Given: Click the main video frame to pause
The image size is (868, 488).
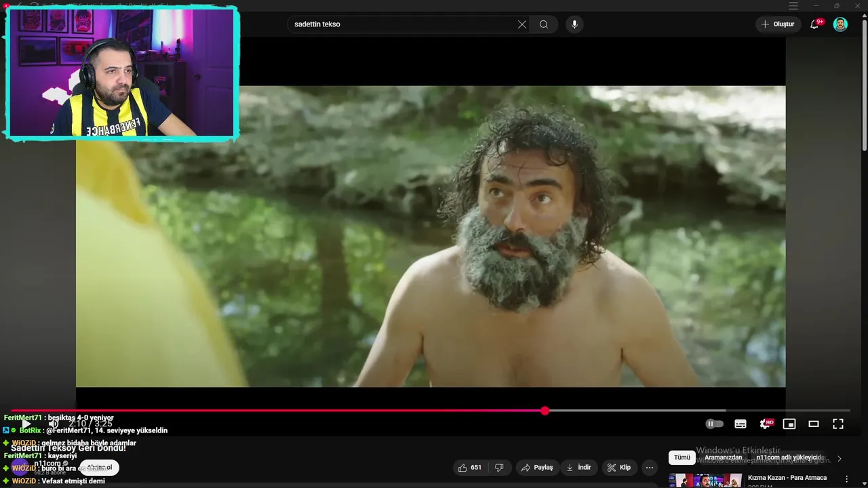Looking at the screenshot, I should [431, 236].
